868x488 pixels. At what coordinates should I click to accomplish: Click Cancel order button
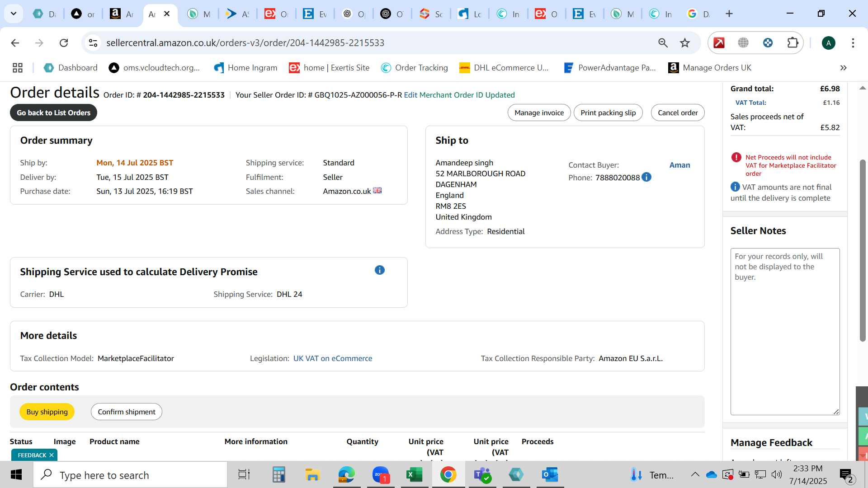tap(678, 113)
